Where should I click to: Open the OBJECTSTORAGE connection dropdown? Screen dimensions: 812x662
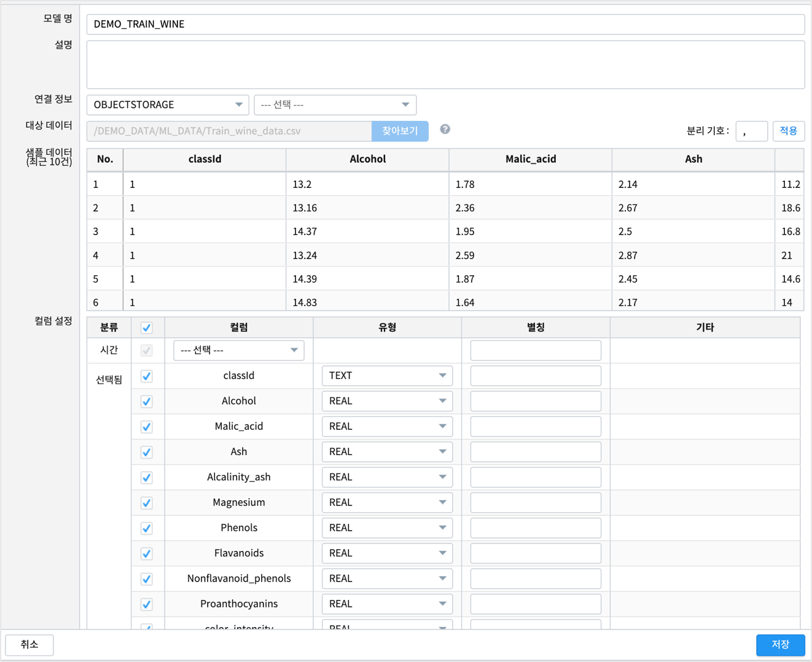[x=168, y=105]
